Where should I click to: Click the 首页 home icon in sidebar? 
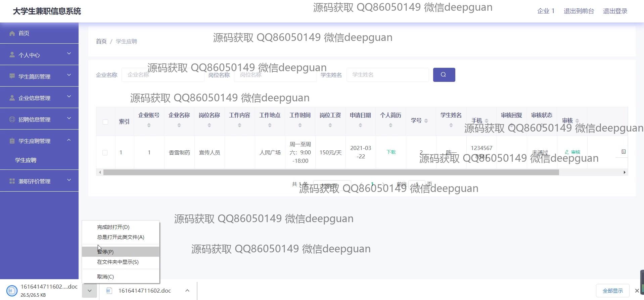(x=12, y=33)
